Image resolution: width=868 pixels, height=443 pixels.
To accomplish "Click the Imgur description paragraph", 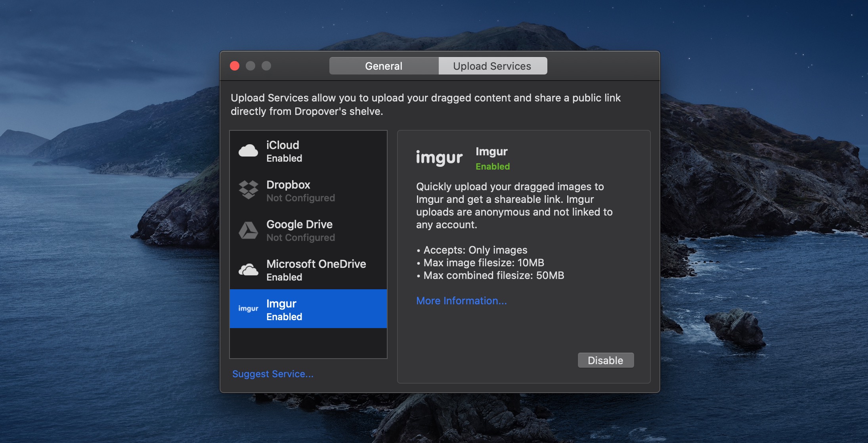I will tap(514, 206).
